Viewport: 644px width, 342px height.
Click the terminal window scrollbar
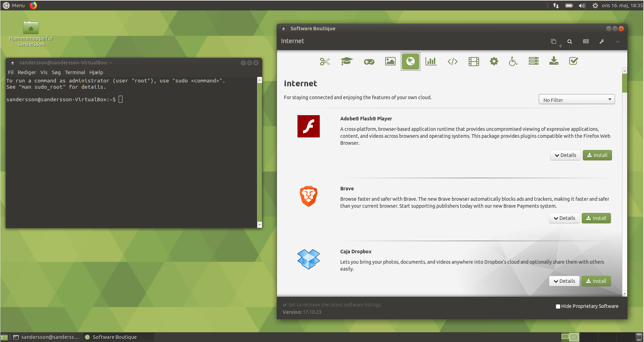[259, 152]
